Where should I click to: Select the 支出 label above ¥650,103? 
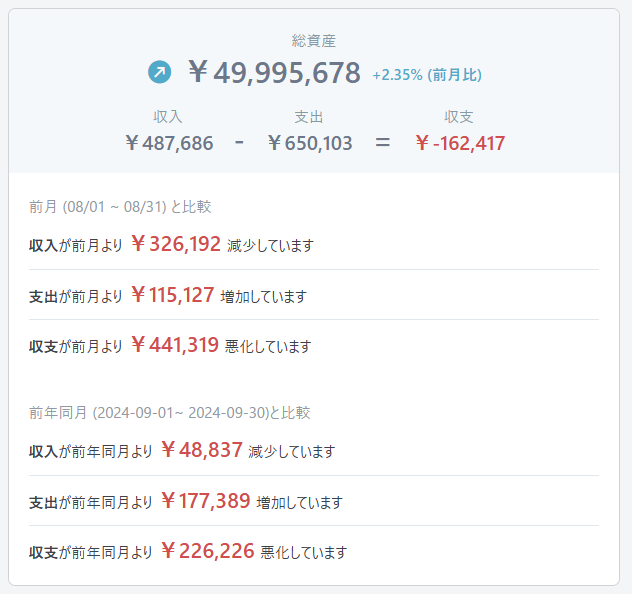(309, 117)
